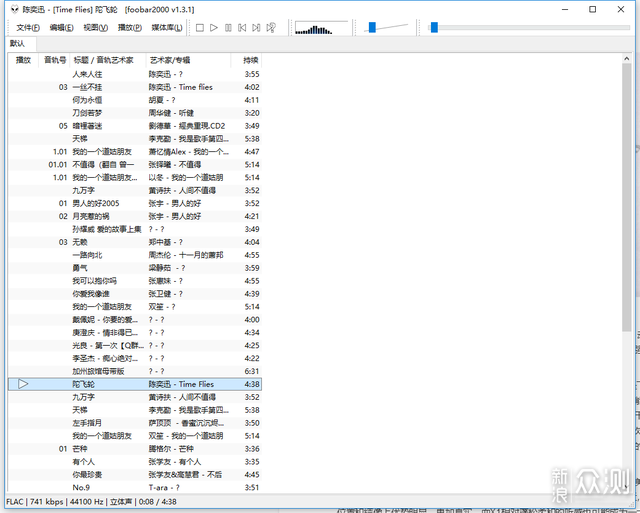Select the track starting 戴佩妮
This screenshot has height=513, width=640.
(135, 320)
